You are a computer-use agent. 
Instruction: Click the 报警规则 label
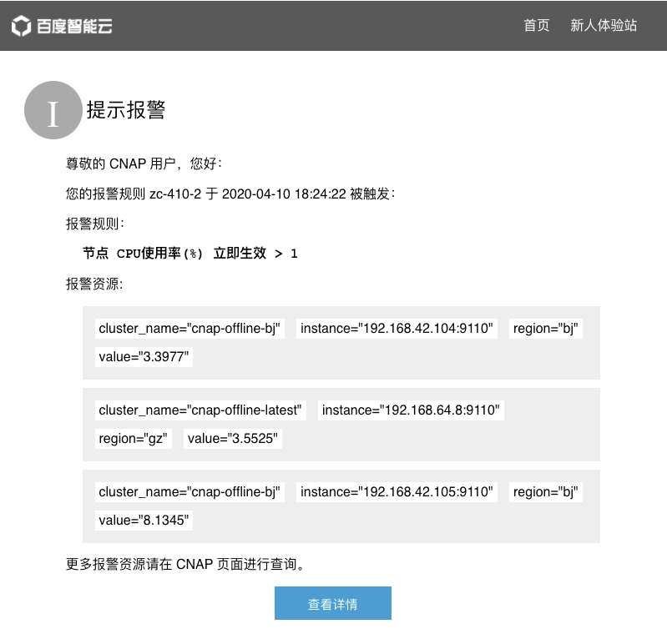(95, 224)
